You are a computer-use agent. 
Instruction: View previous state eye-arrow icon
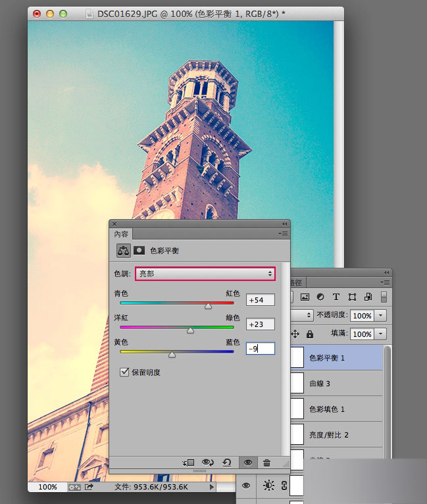coord(207,463)
